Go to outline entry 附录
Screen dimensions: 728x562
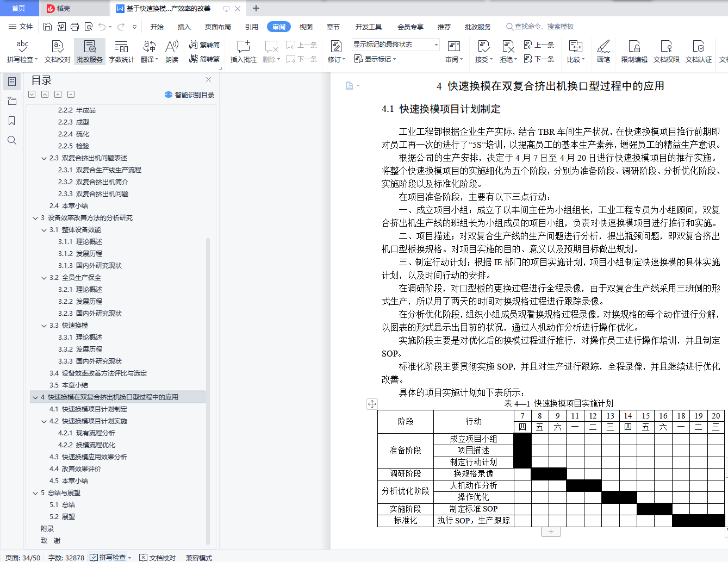pyautogui.click(x=47, y=529)
